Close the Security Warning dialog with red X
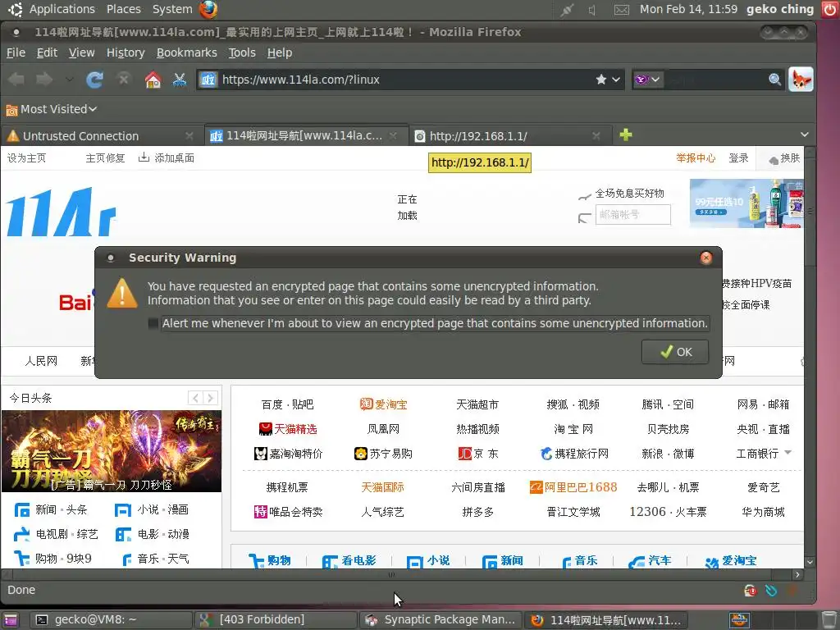The height and width of the screenshot is (630, 840). [x=706, y=258]
